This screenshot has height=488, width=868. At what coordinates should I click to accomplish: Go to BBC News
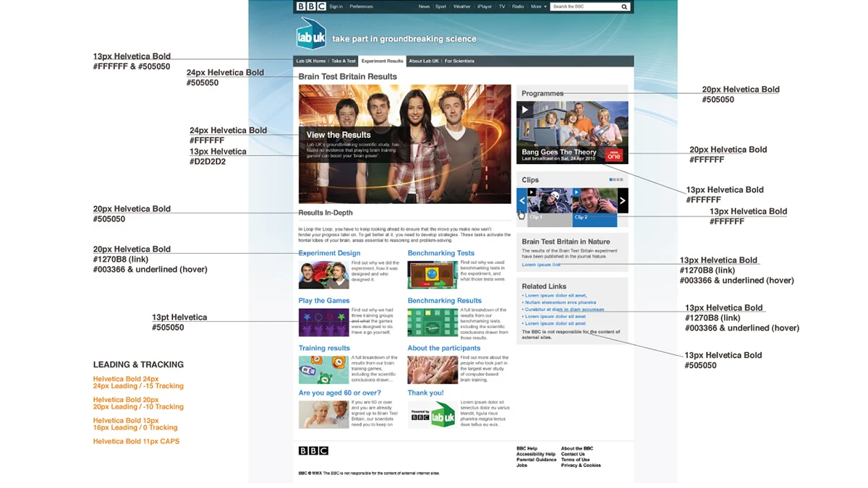click(423, 7)
